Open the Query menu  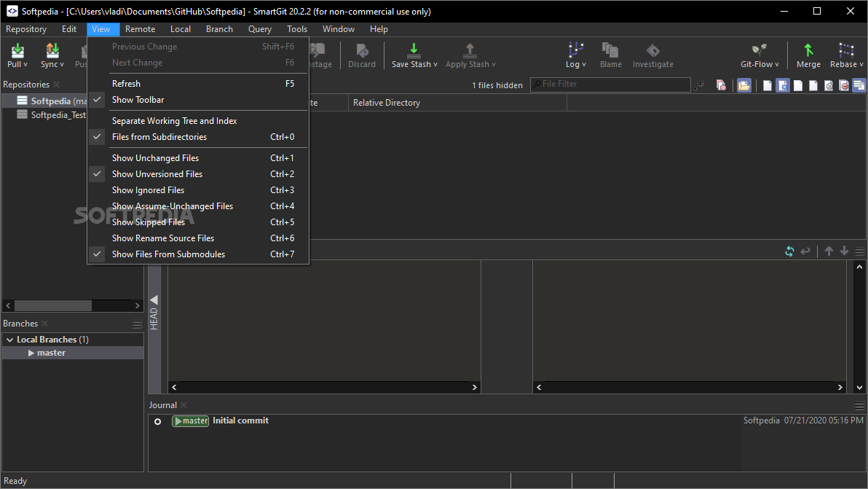click(x=260, y=29)
